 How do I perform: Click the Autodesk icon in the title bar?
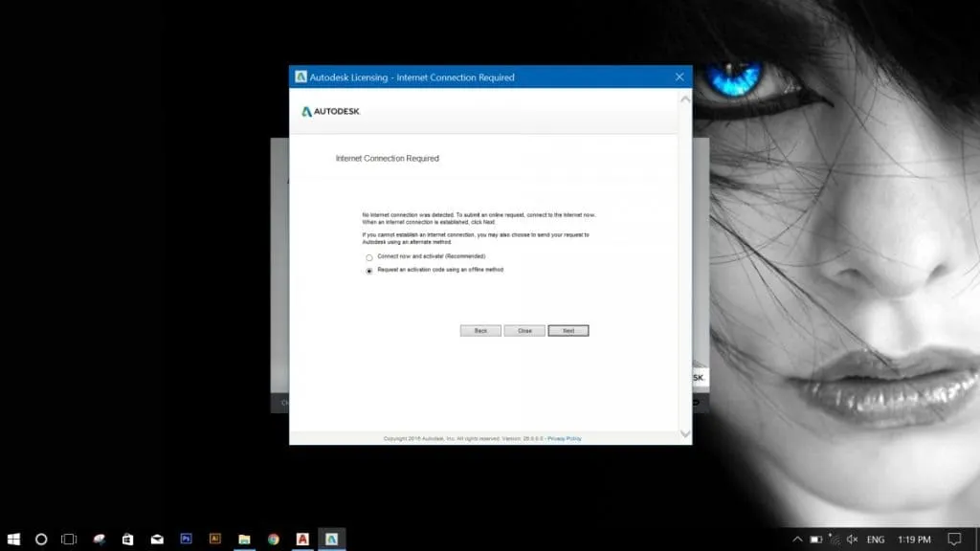(x=301, y=77)
